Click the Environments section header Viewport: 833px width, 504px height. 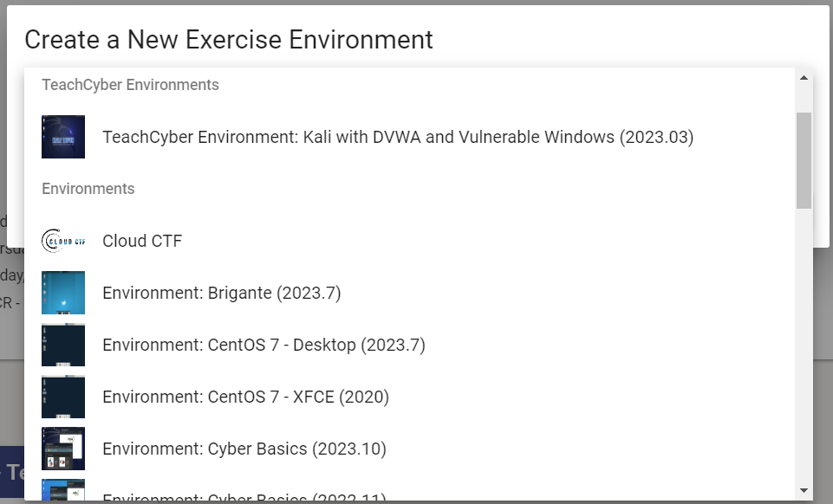coord(88,188)
